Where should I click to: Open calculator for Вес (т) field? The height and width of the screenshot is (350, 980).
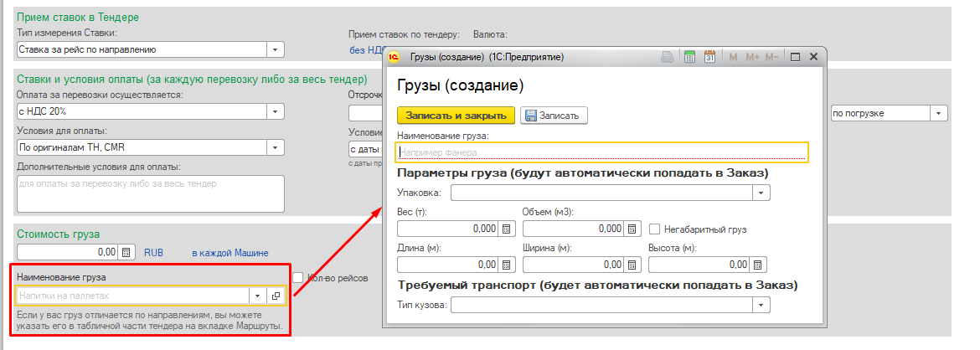pyautogui.click(x=507, y=229)
